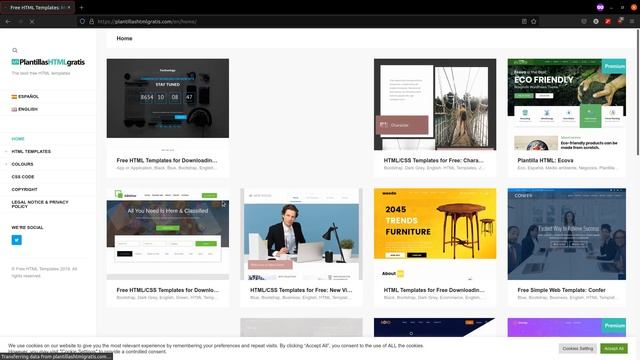Screen dimensions: 640x360
Task: Open a new browser tab
Action: coord(81,7)
